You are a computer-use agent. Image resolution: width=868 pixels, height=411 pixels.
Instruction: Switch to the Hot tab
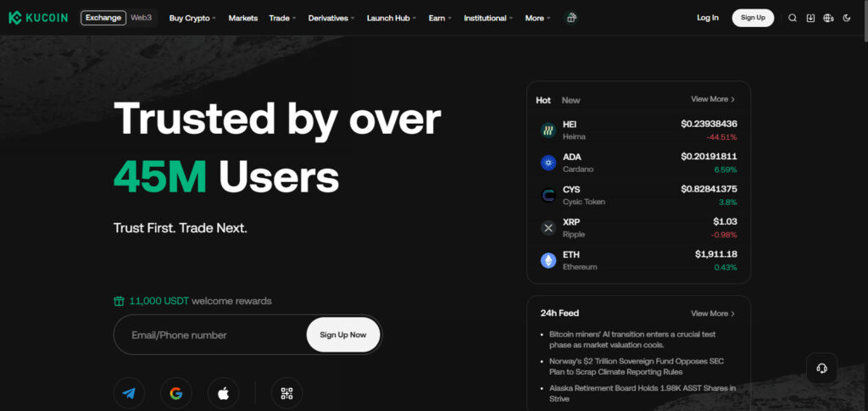pyautogui.click(x=543, y=100)
